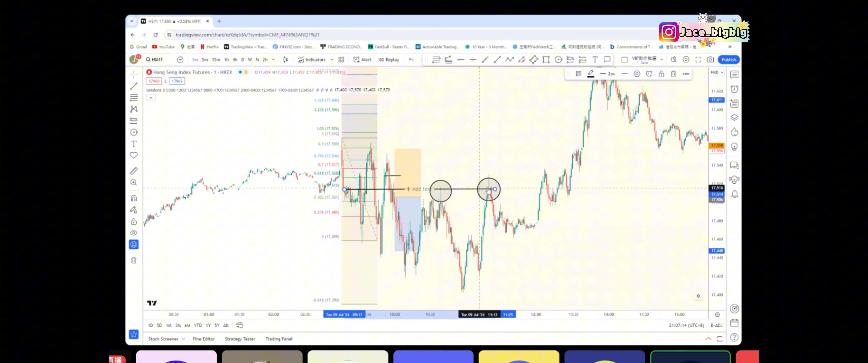Open the patterns drawing tool
This screenshot has width=868, height=363.
pyautogui.click(x=134, y=109)
